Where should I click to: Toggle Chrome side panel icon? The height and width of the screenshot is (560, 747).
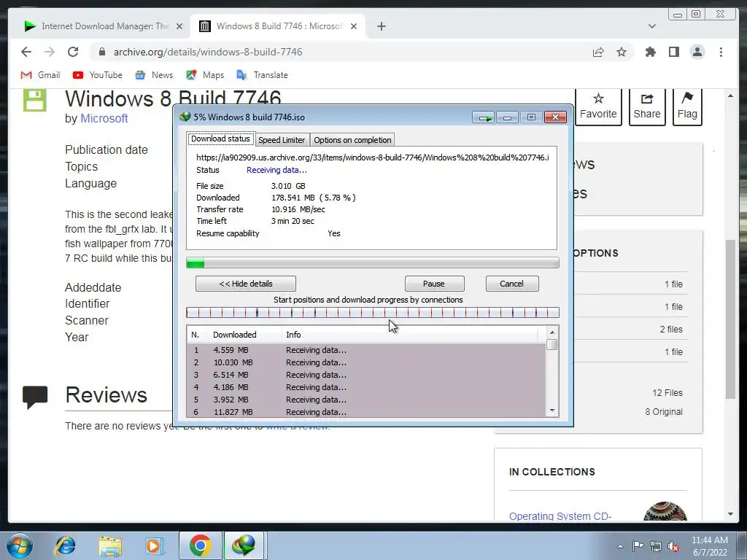[673, 52]
